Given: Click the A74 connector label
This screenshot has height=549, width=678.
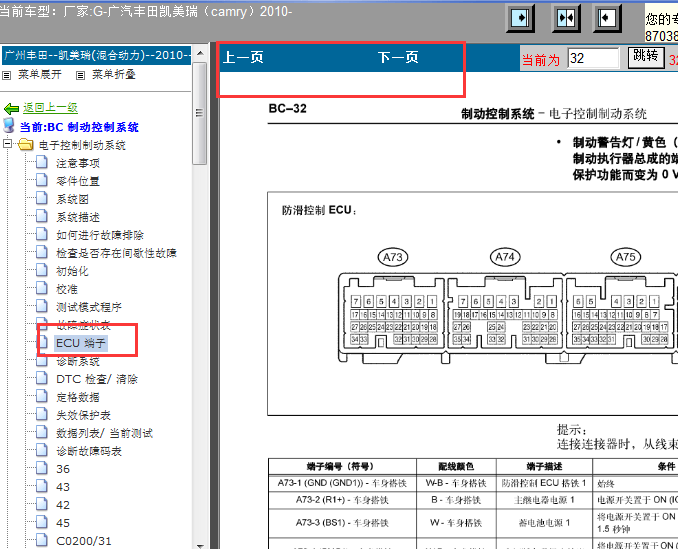Looking at the screenshot, I should 505,257.
